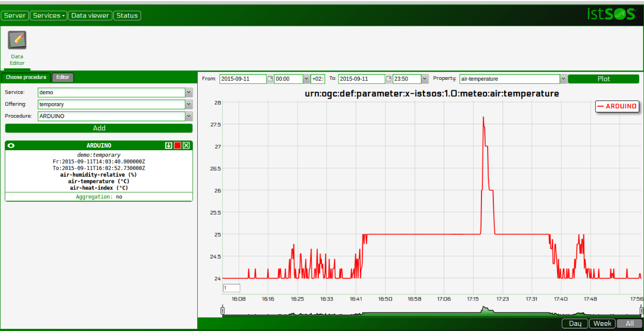Click the right range selector handle

point(642,311)
